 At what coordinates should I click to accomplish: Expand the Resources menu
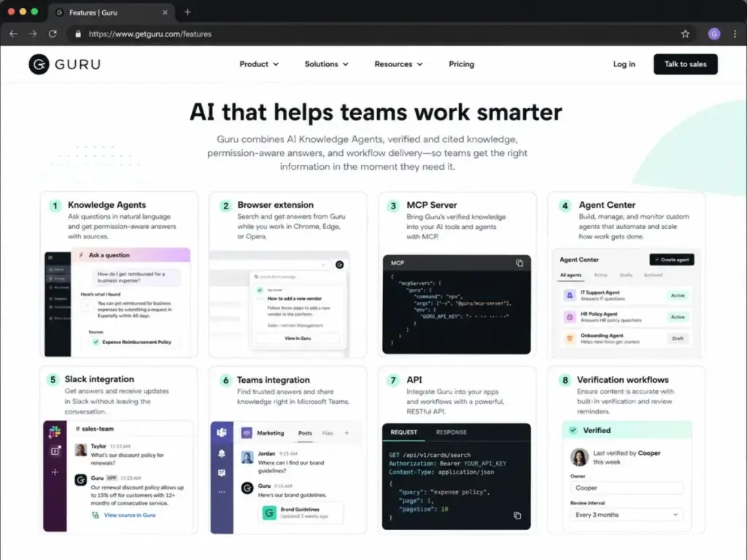pyautogui.click(x=398, y=64)
